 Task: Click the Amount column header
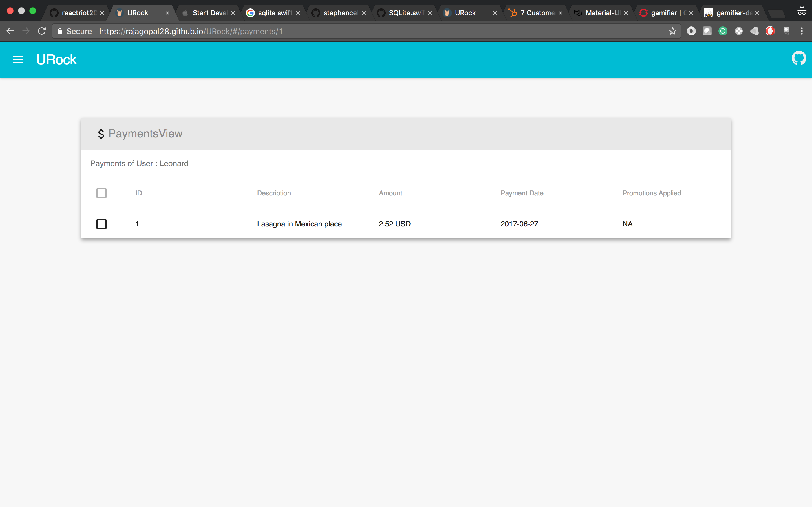[x=390, y=193]
